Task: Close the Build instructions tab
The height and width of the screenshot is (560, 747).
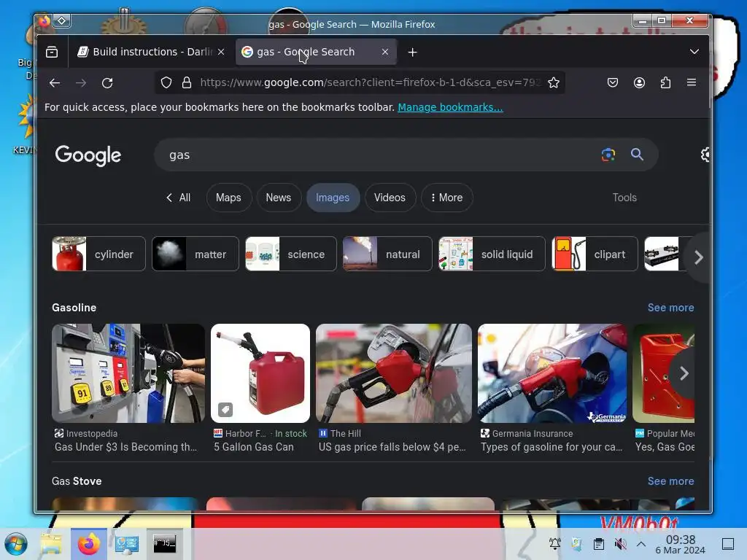Action: point(221,52)
